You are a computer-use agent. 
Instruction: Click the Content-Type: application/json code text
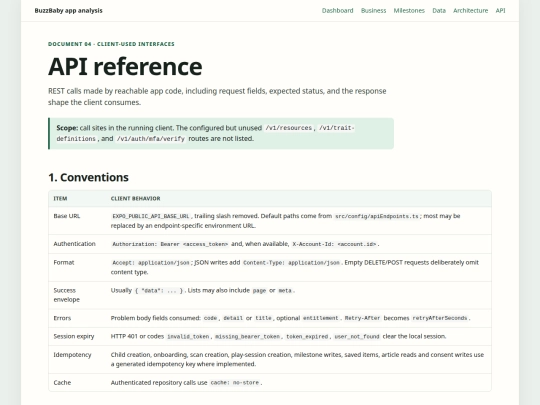click(291, 263)
